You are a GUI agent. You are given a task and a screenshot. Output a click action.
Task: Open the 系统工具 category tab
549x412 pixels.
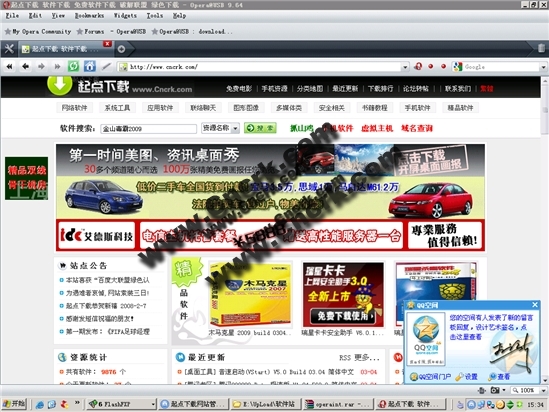pos(117,108)
